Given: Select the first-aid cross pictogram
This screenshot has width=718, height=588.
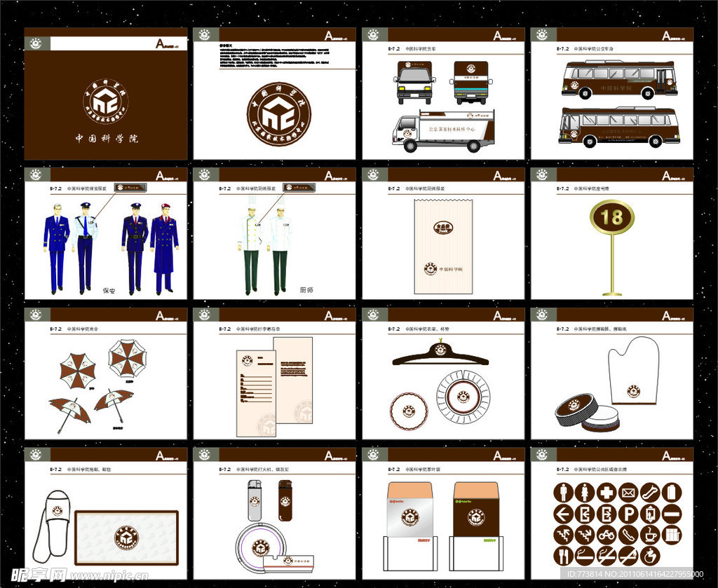Looking at the screenshot, I should click(607, 493).
